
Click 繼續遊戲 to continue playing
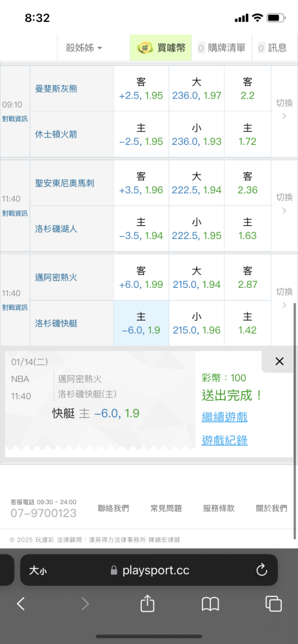224,418
